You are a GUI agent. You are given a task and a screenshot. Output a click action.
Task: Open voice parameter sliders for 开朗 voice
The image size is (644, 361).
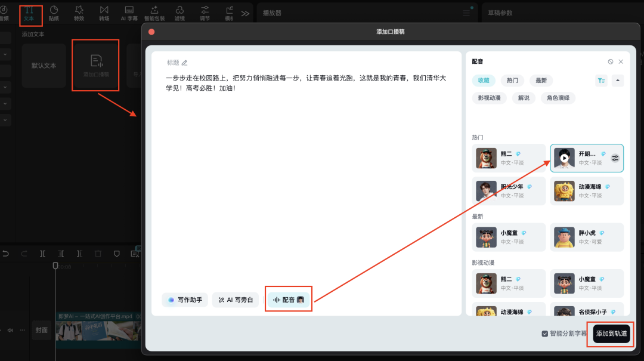coord(615,158)
